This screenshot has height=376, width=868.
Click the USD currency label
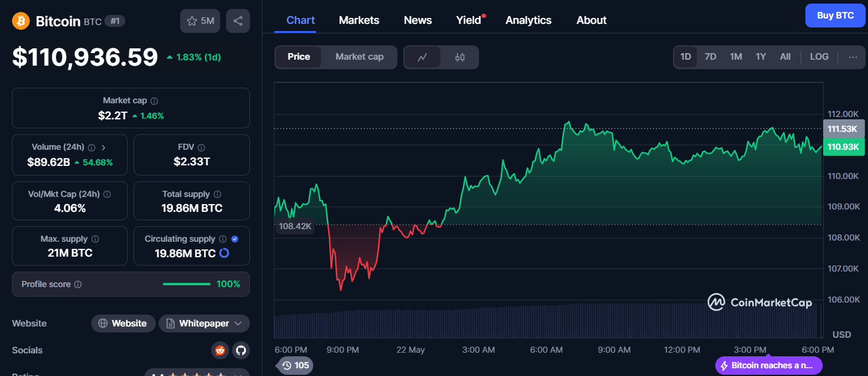click(x=842, y=334)
